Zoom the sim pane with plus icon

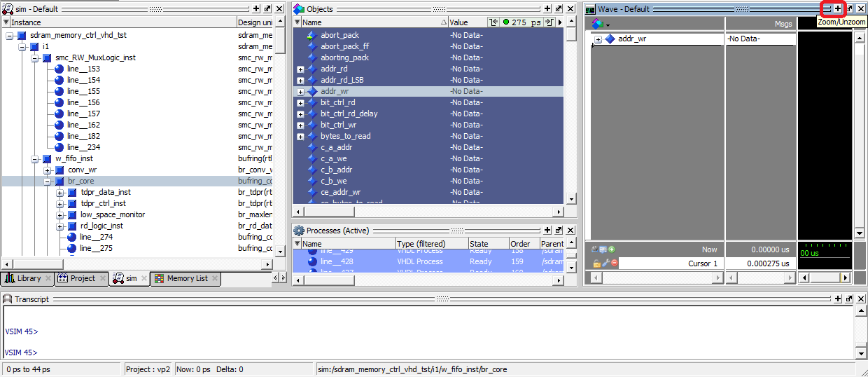click(x=256, y=9)
